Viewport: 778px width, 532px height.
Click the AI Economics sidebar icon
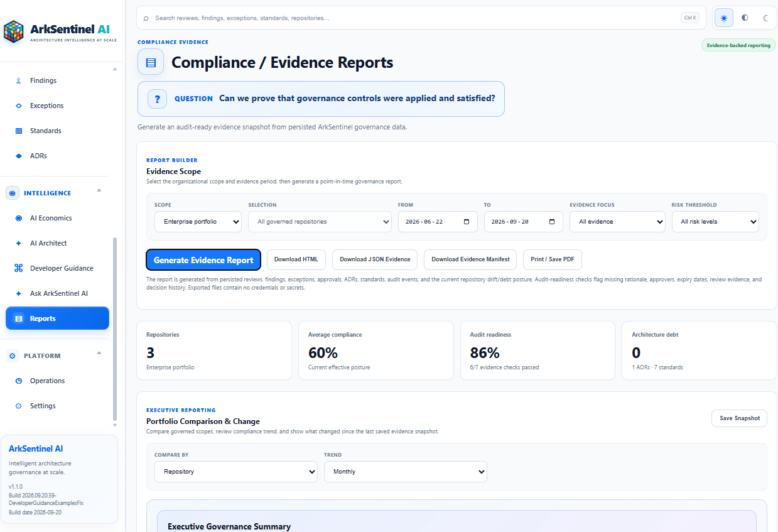coord(18,218)
